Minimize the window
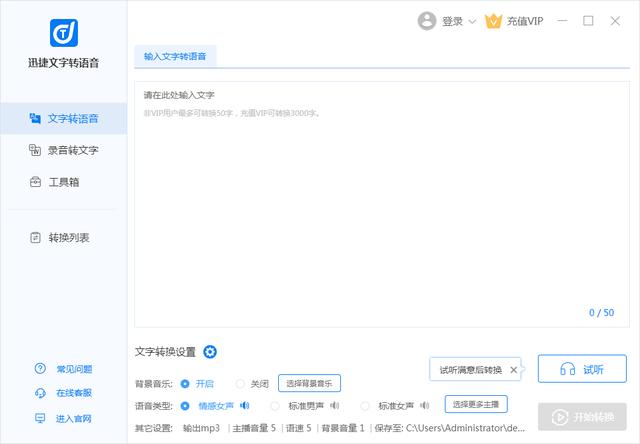 pyautogui.click(x=562, y=21)
